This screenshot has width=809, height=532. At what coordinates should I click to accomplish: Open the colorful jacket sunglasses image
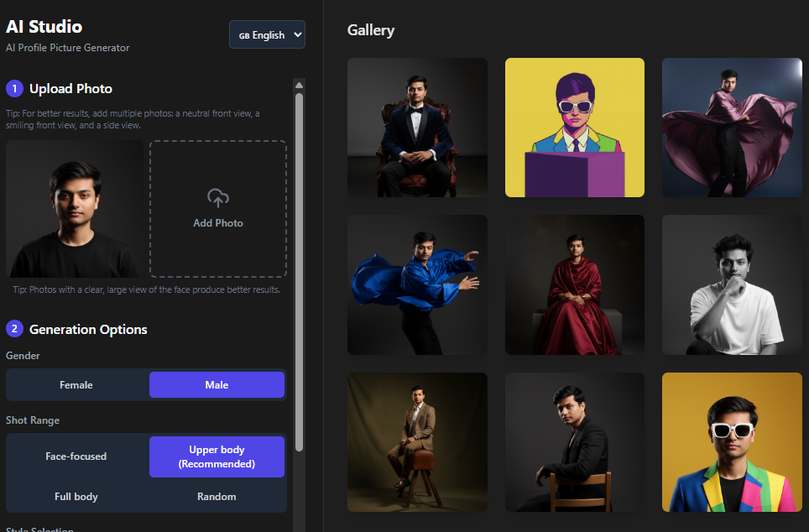click(732, 442)
